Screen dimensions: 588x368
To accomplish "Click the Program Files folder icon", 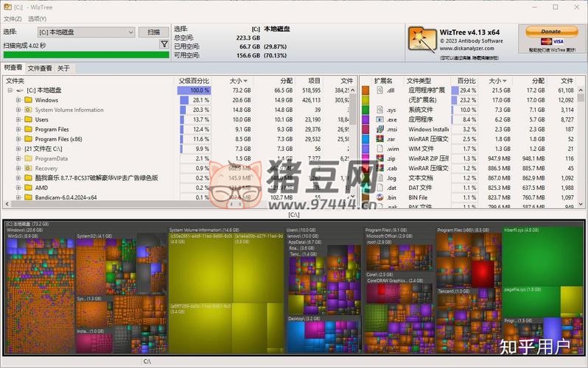I will click(28, 130).
